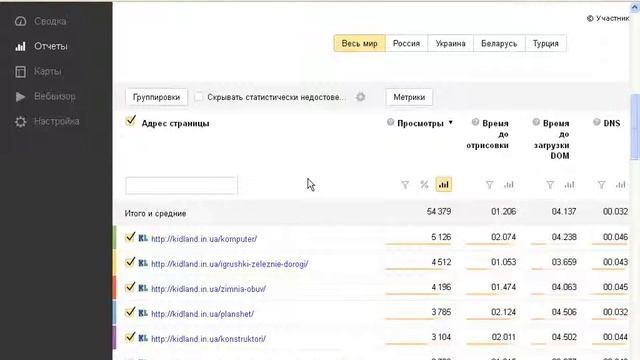The image size is (640, 360).
Task: Click filter funnel under Время до загрузки DOM
Action: (x=550, y=185)
